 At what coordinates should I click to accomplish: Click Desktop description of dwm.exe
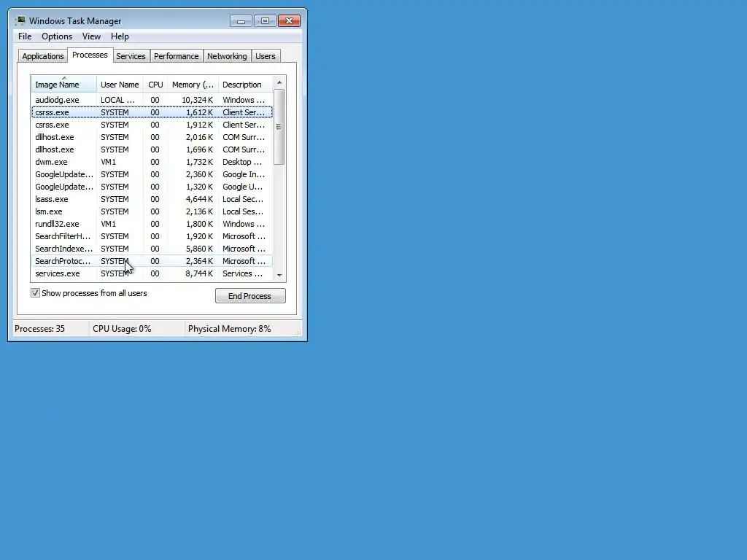click(x=242, y=162)
